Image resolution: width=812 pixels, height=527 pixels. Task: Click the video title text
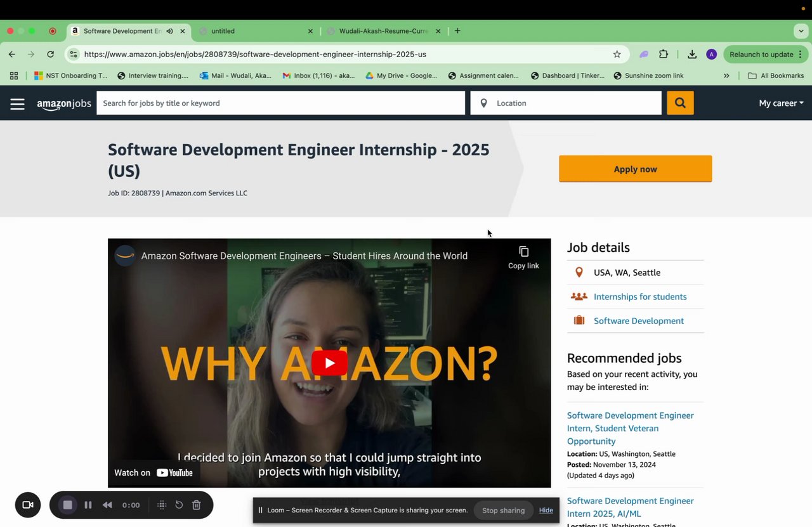point(304,256)
